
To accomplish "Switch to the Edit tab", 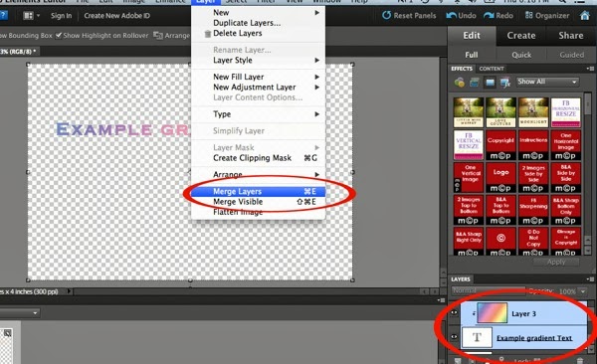I will tap(472, 36).
